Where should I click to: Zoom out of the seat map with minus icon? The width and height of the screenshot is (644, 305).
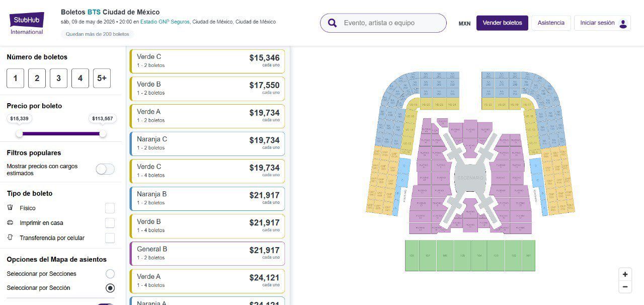625,286
